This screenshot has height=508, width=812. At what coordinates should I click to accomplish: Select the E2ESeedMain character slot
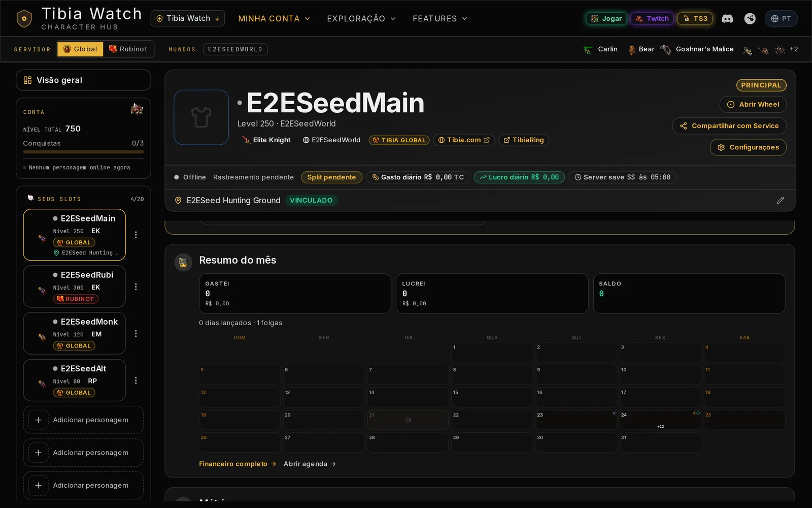point(75,235)
